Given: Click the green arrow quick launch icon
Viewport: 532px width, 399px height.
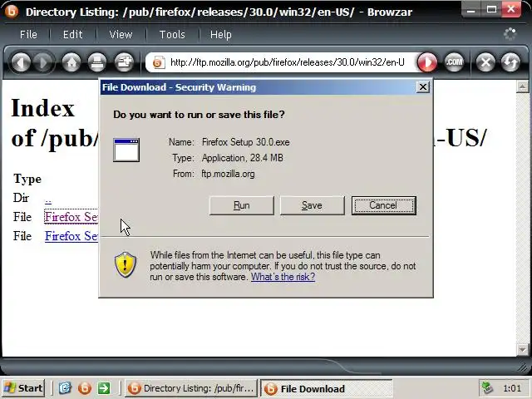Looking at the screenshot, I should click(104, 388).
